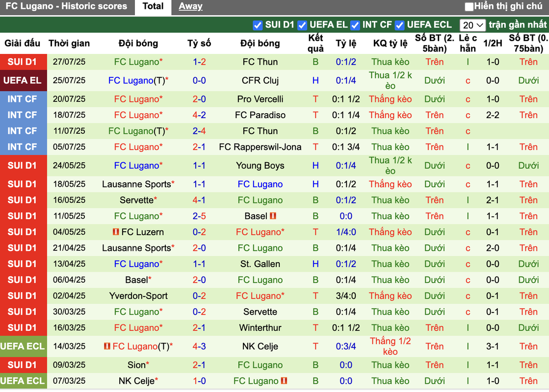This screenshot has width=549, height=392.
Task: Click the 1-2 score on 27/07/25
Action: tap(199, 62)
